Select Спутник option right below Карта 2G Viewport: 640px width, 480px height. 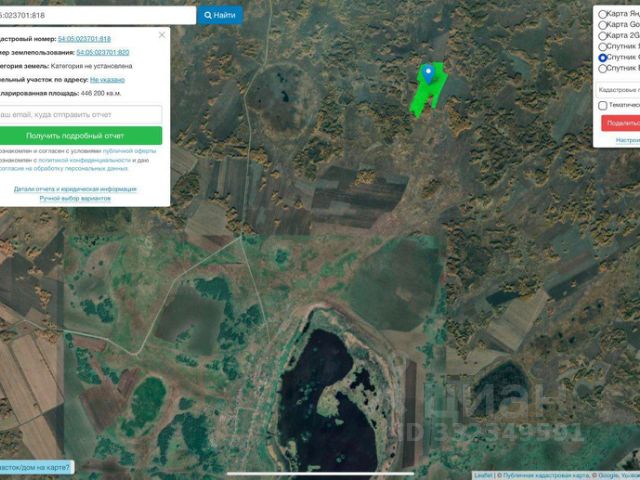(x=602, y=47)
